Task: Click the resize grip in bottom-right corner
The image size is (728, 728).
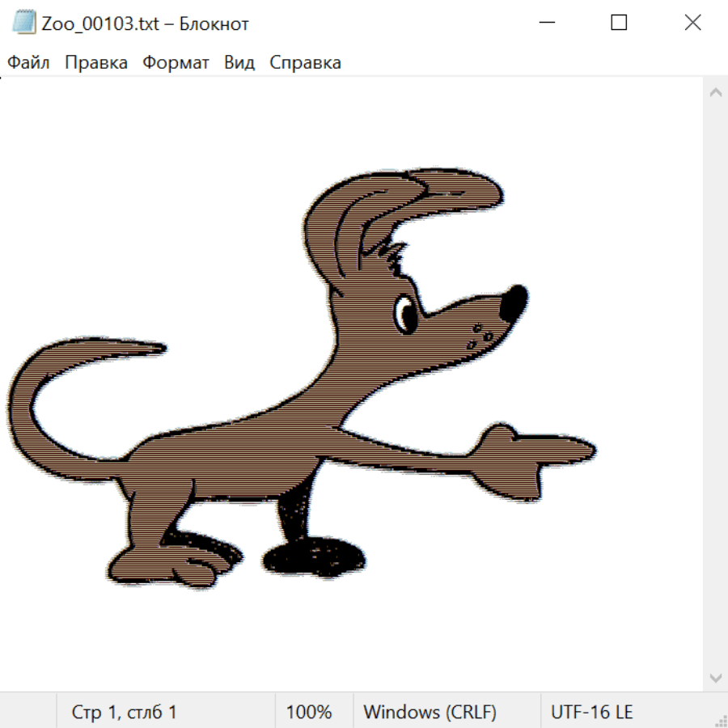Action: [720, 720]
